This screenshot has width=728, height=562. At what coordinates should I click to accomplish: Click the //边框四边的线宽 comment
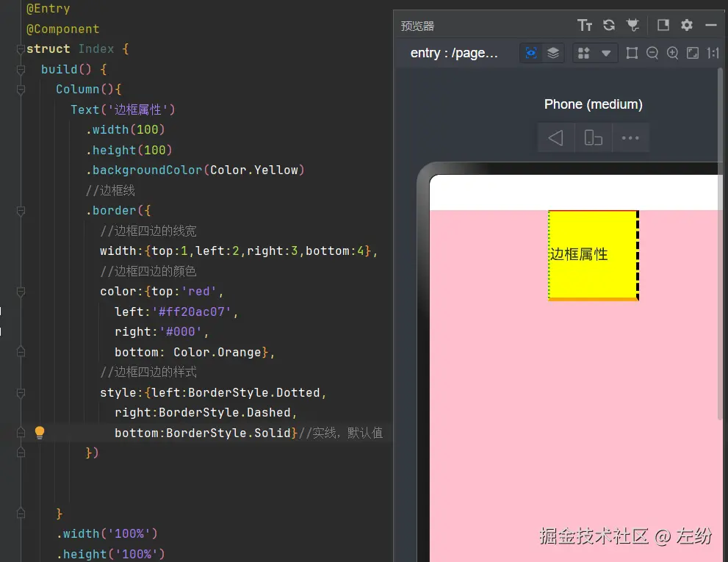click(148, 231)
